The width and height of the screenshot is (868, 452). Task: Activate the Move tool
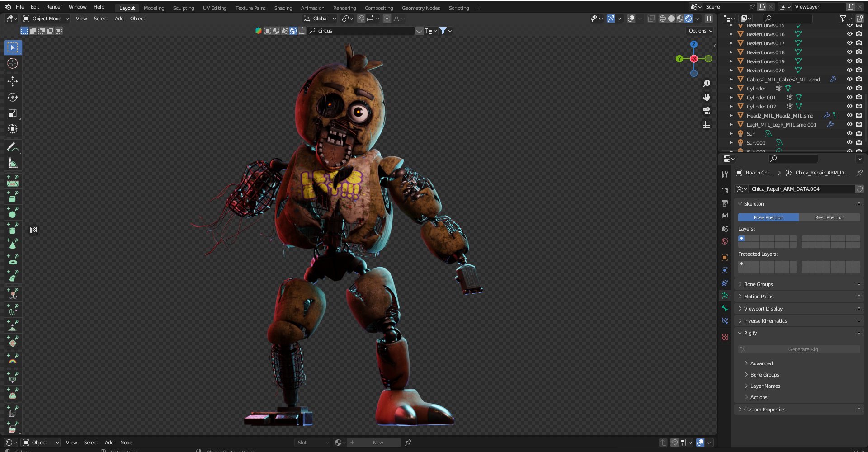click(x=13, y=81)
